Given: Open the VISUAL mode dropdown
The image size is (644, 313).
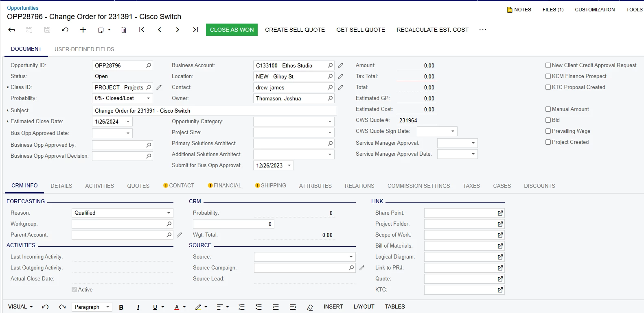Looking at the screenshot, I should [x=20, y=307].
